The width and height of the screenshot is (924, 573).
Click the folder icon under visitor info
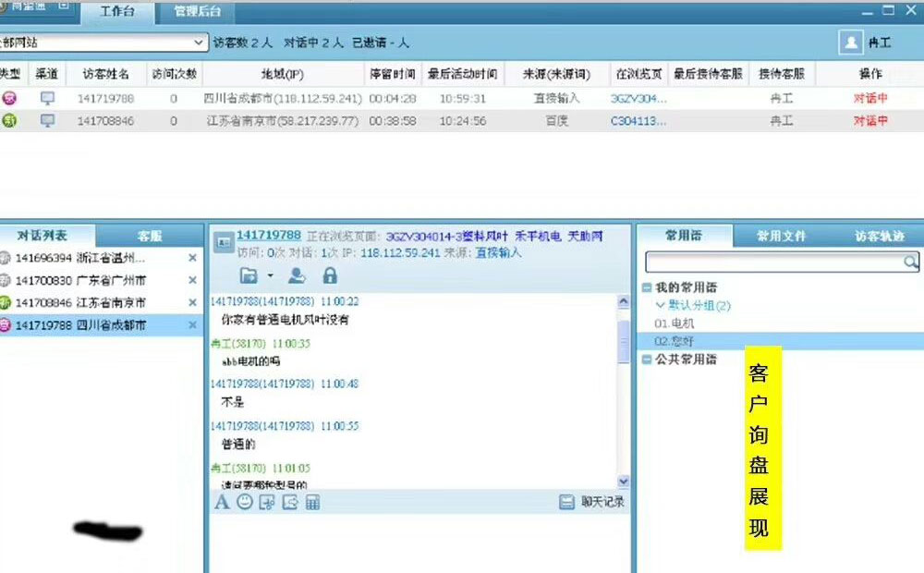point(249,275)
